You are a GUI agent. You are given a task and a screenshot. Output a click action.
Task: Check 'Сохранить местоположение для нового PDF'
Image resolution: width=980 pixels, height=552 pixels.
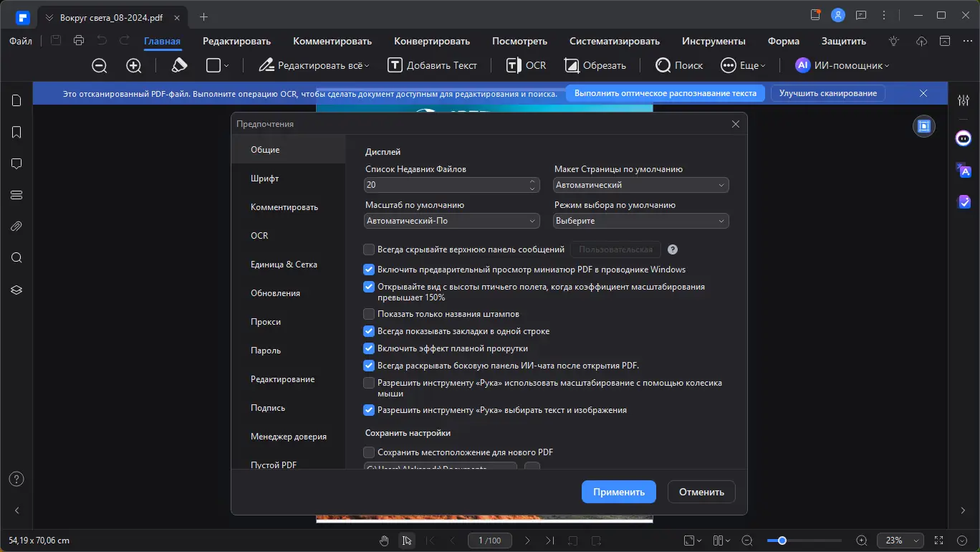pyautogui.click(x=369, y=452)
